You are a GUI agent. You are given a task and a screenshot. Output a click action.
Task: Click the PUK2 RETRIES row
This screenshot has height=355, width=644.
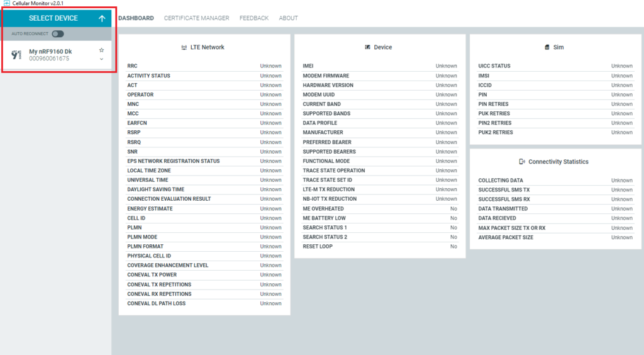click(555, 132)
